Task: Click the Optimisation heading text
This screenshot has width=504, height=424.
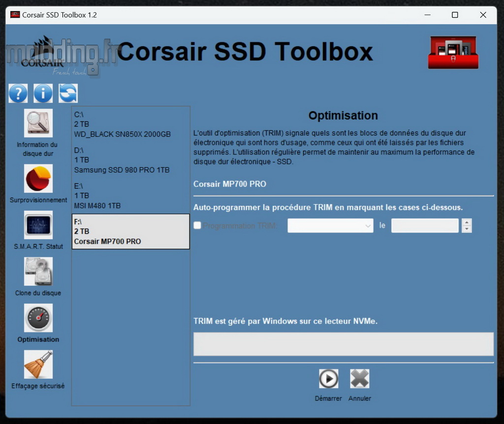Action: [343, 116]
